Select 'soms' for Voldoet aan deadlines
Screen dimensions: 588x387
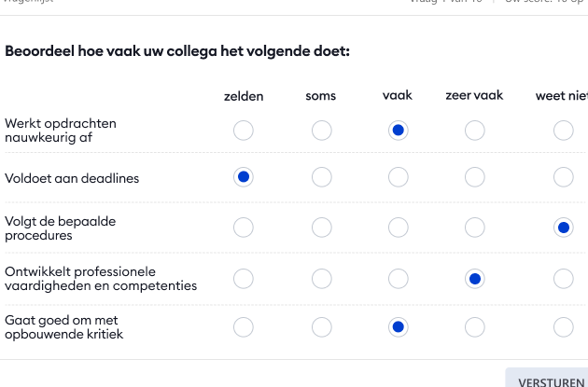(322, 177)
